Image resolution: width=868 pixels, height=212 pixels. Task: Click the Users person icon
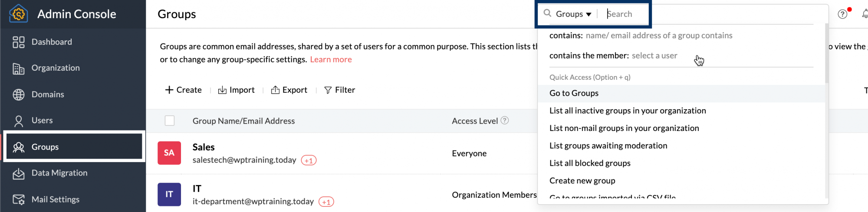18,121
